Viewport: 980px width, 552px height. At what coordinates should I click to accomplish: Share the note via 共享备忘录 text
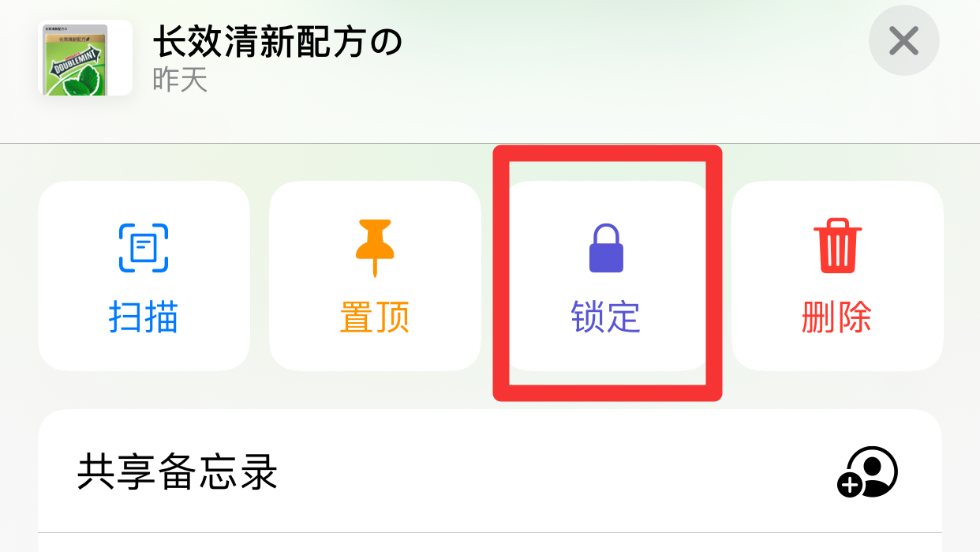click(178, 472)
